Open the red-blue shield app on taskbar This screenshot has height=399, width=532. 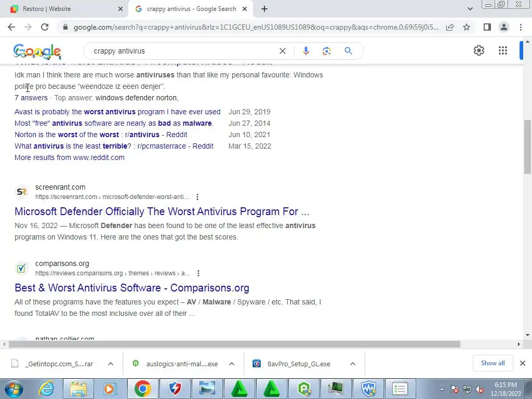click(x=175, y=389)
